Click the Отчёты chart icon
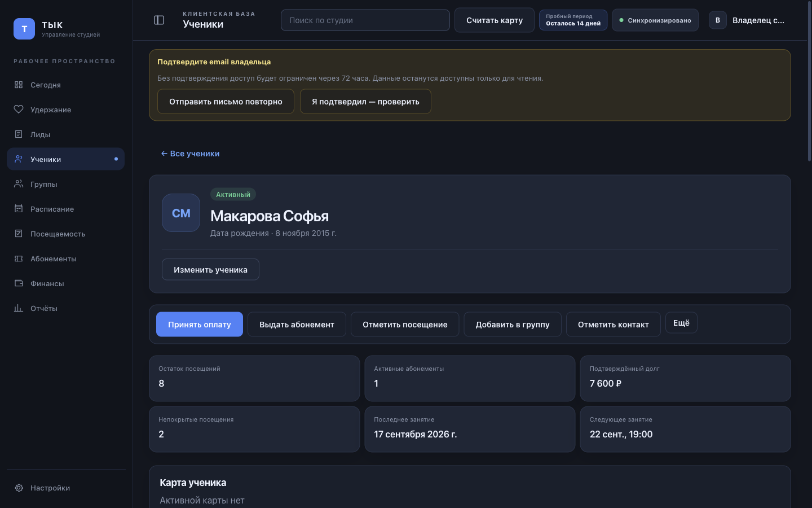This screenshot has height=508, width=812. [x=19, y=308]
